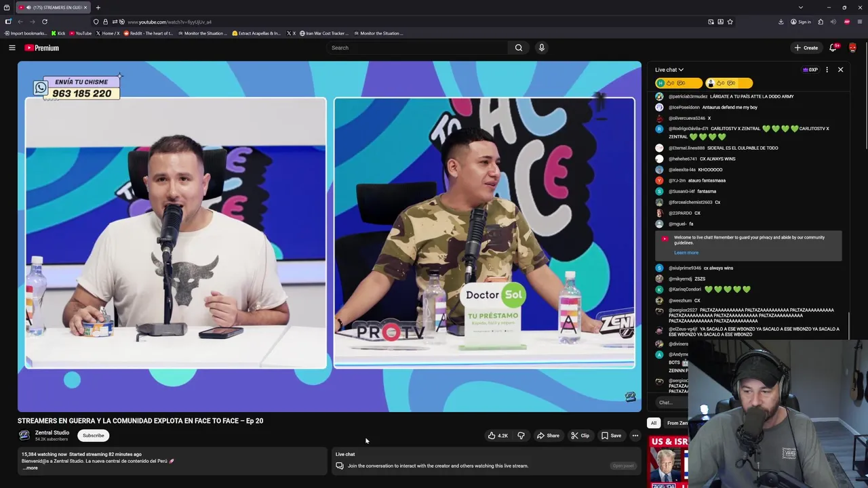Open browser downloads arrow
Viewport: 868px width, 488px height.
pos(781,22)
